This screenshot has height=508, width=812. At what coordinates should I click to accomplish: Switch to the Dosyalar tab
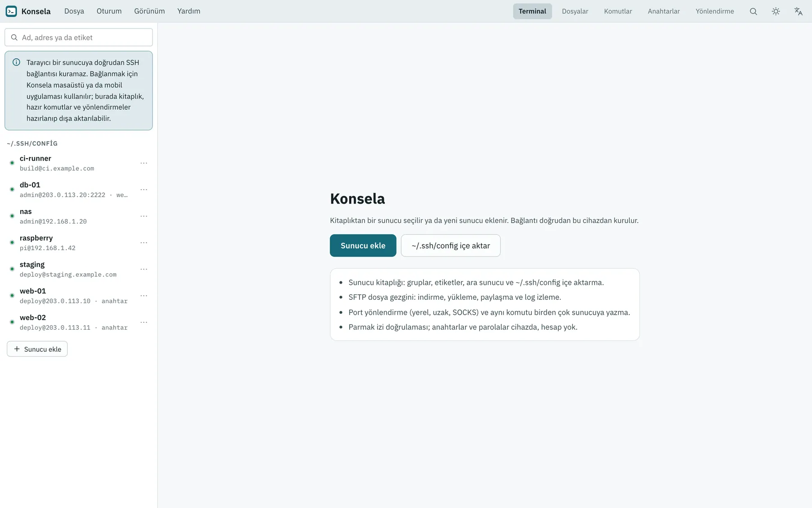575,11
